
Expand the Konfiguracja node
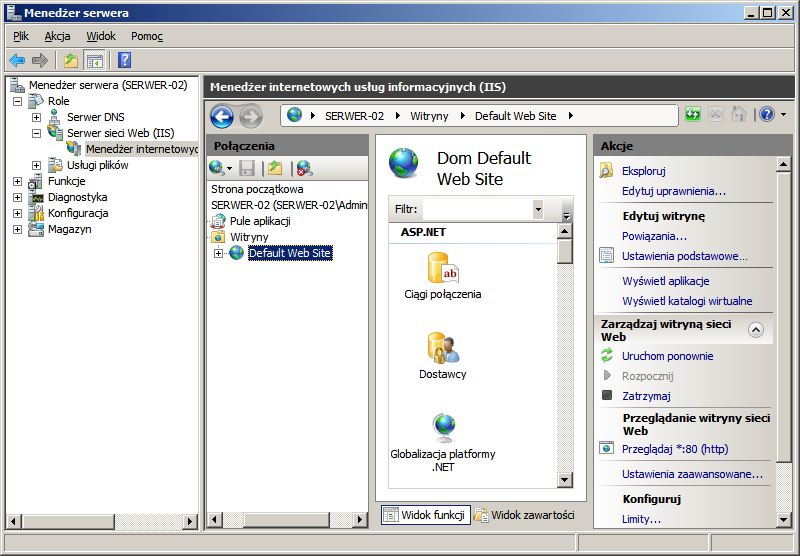pos(17,213)
